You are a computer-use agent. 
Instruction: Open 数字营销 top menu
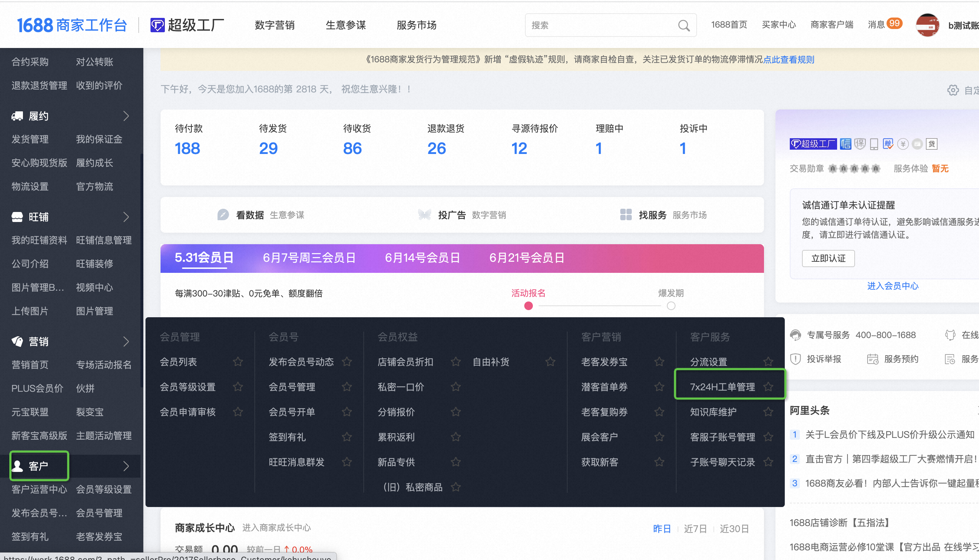coord(275,25)
